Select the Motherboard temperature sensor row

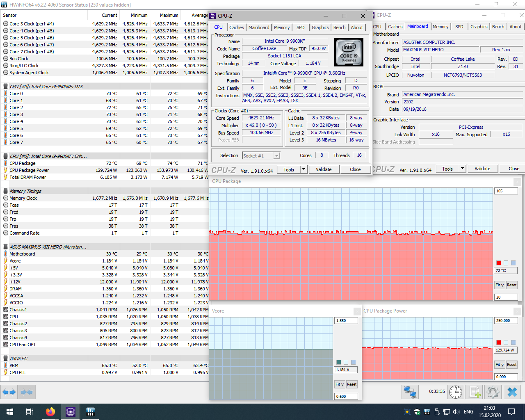pos(105,254)
